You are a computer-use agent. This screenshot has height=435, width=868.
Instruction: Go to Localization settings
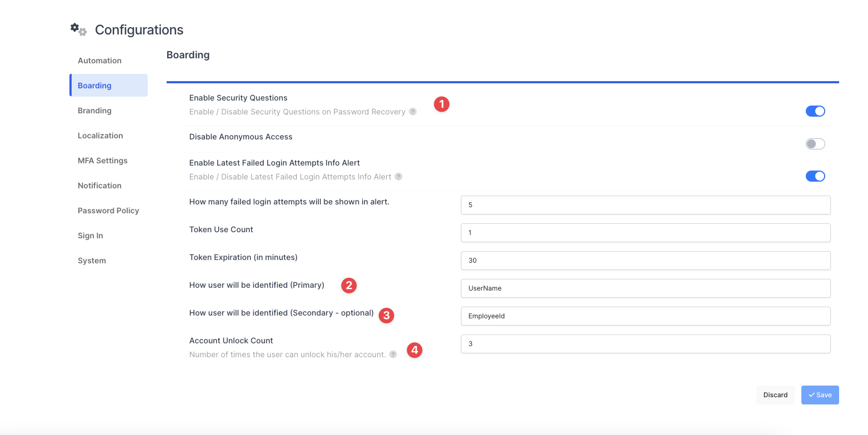100,136
